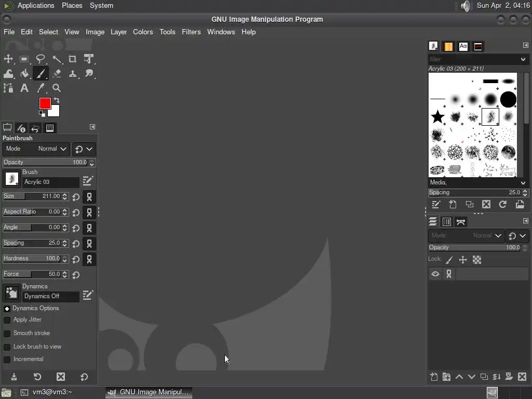Screen dimensions: 532x399
Task: Open the Filters menu
Action: coord(191,32)
